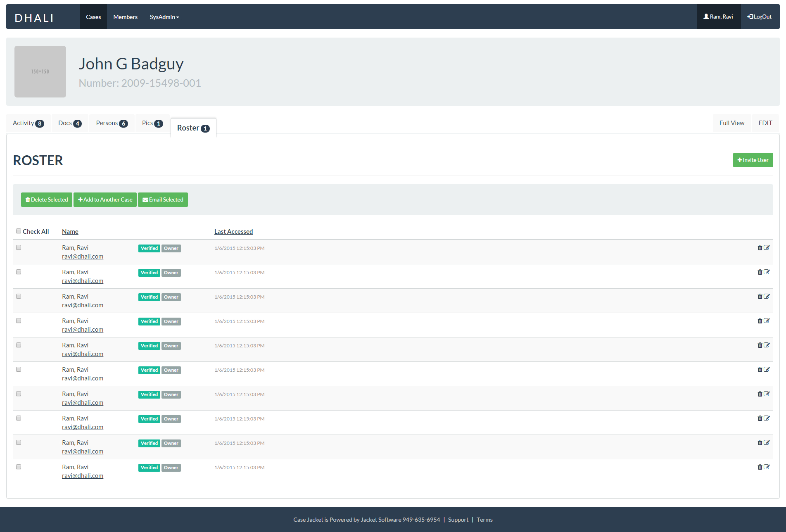Open the Support link in footer
The image size is (786, 532).
(458, 519)
